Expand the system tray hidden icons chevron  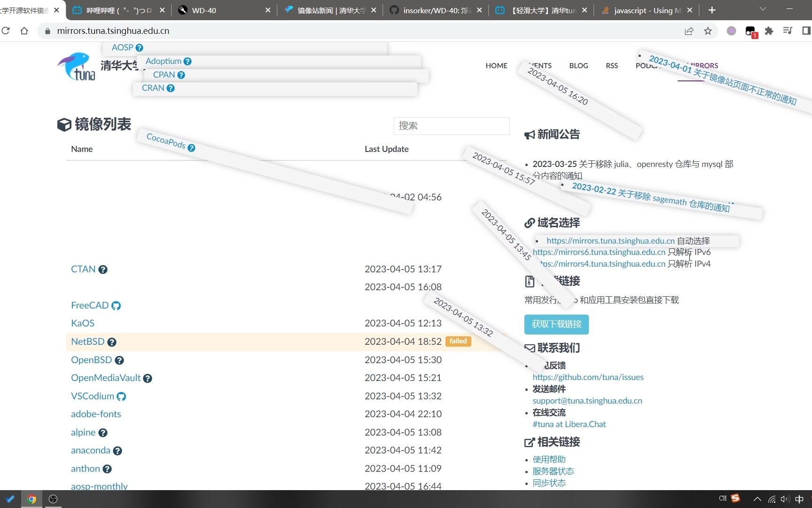point(757,499)
